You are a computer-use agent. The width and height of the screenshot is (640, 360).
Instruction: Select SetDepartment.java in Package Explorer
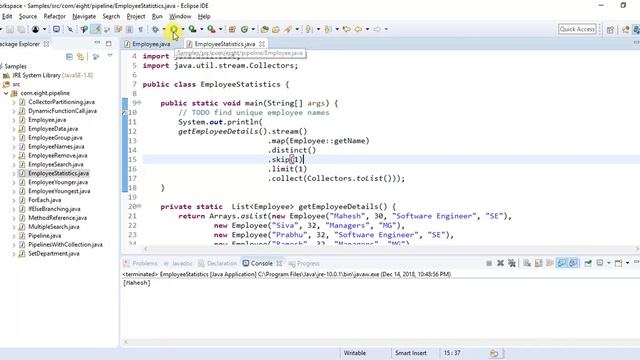click(53, 253)
